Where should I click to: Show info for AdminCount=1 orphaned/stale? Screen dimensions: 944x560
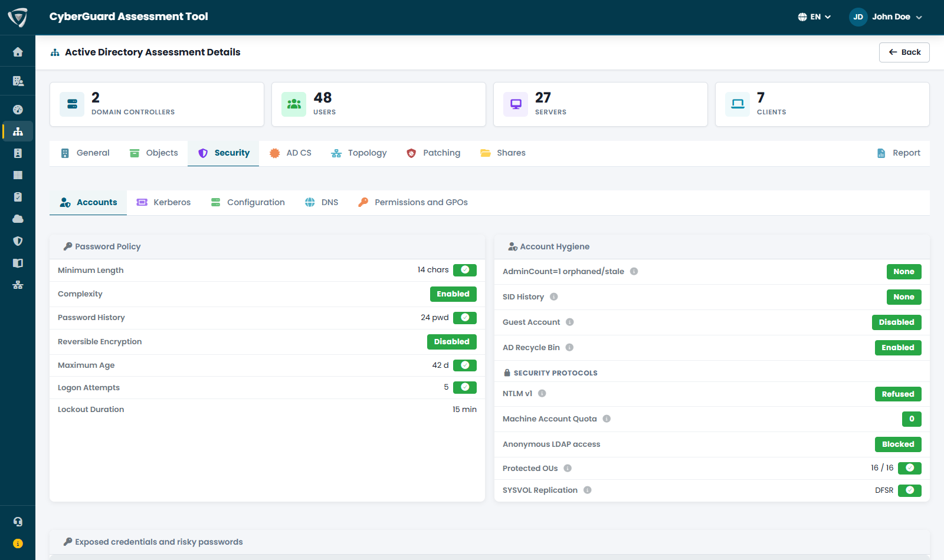634,271
